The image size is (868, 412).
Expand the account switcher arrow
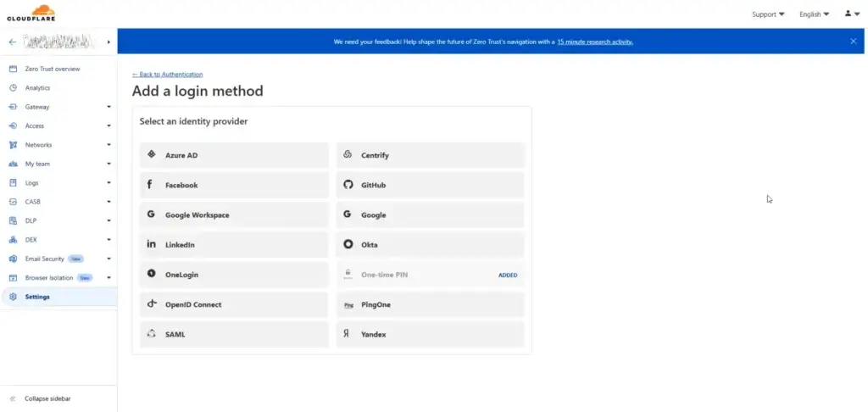point(108,42)
